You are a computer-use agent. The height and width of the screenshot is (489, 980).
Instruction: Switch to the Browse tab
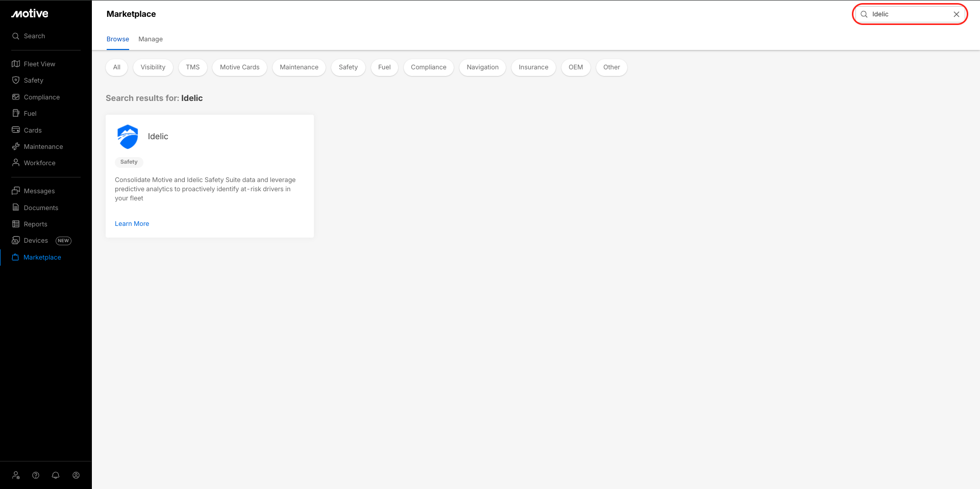pyautogui.click(x=118, y=39)
